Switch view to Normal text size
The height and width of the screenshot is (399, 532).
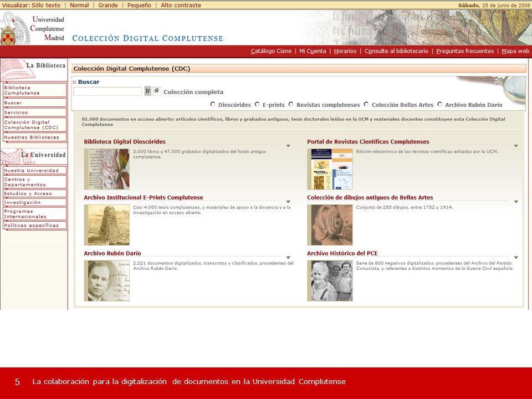point(79,5)
